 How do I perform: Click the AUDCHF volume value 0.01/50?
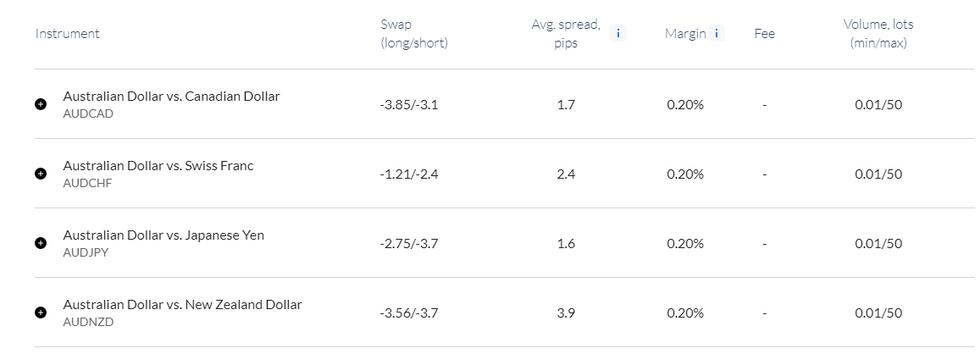(878, 174)
